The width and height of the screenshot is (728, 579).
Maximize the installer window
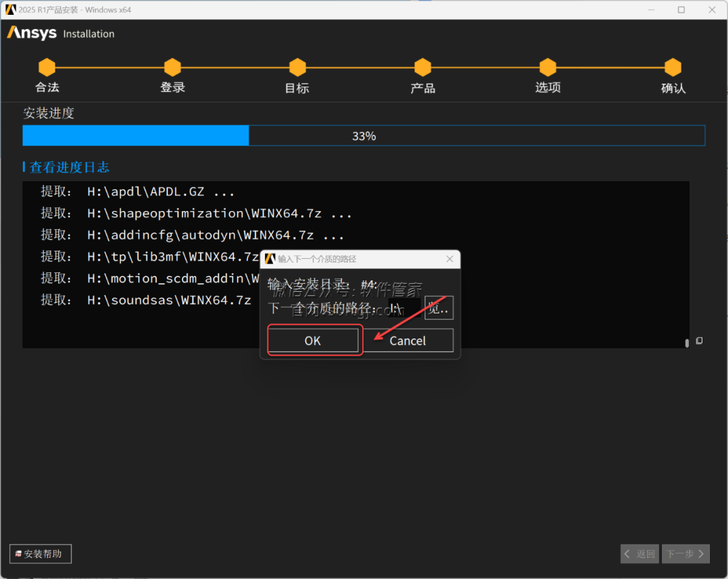681,9
